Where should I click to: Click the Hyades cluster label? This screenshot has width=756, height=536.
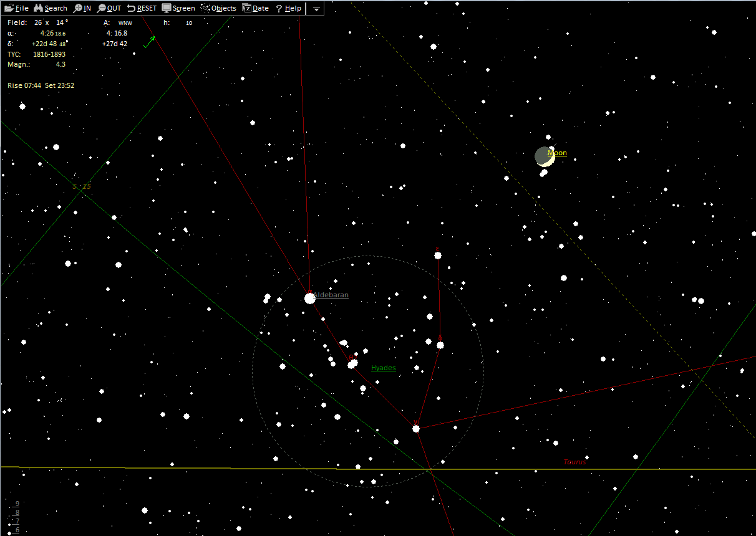tap(383, 368)
